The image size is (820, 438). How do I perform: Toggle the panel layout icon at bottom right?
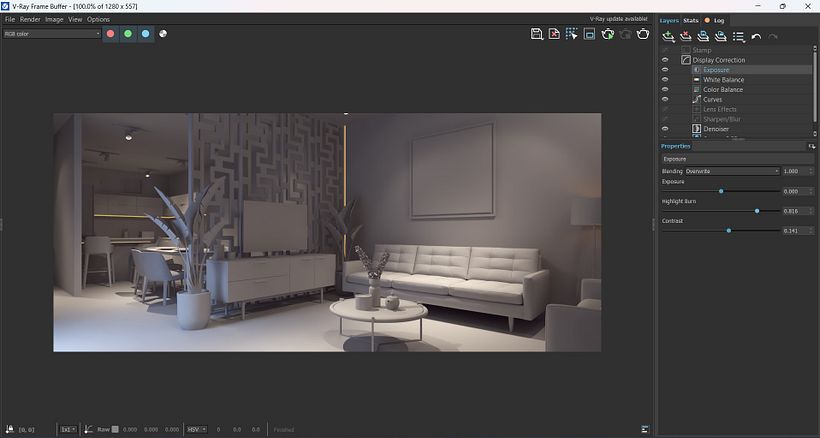click(645, 429)
